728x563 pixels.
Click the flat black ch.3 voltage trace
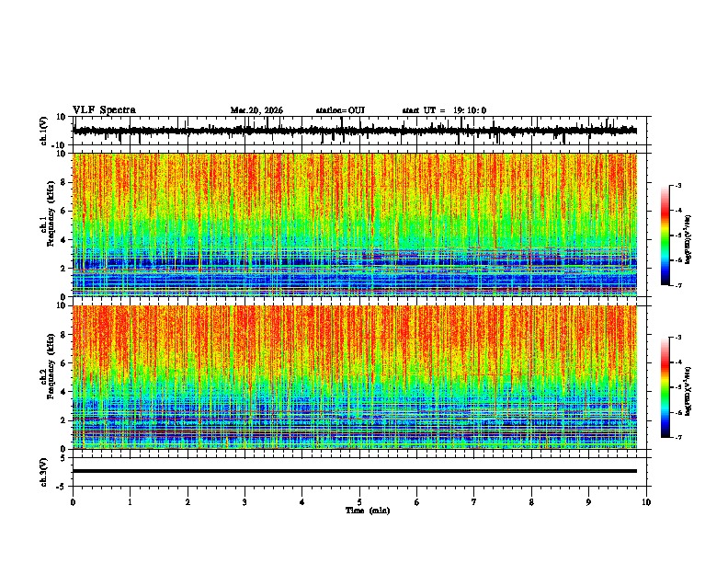[355, 471]
